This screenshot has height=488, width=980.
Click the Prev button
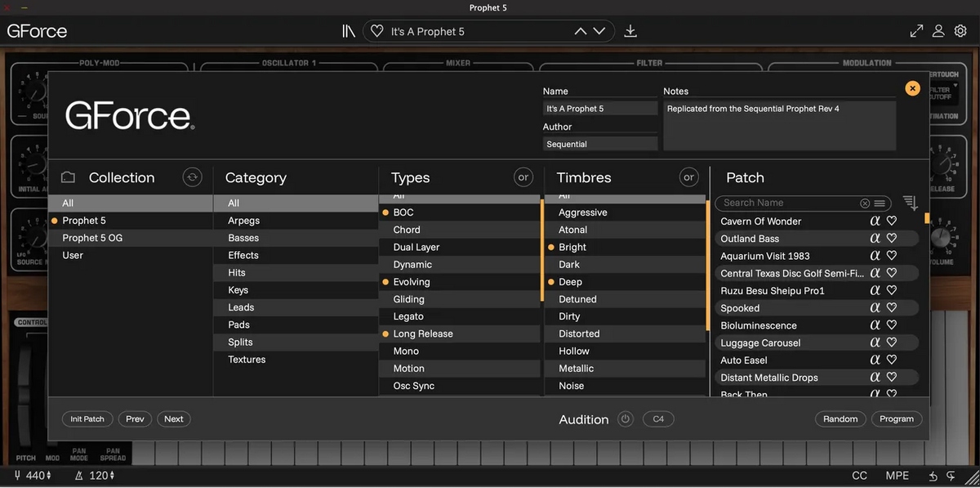135,419
